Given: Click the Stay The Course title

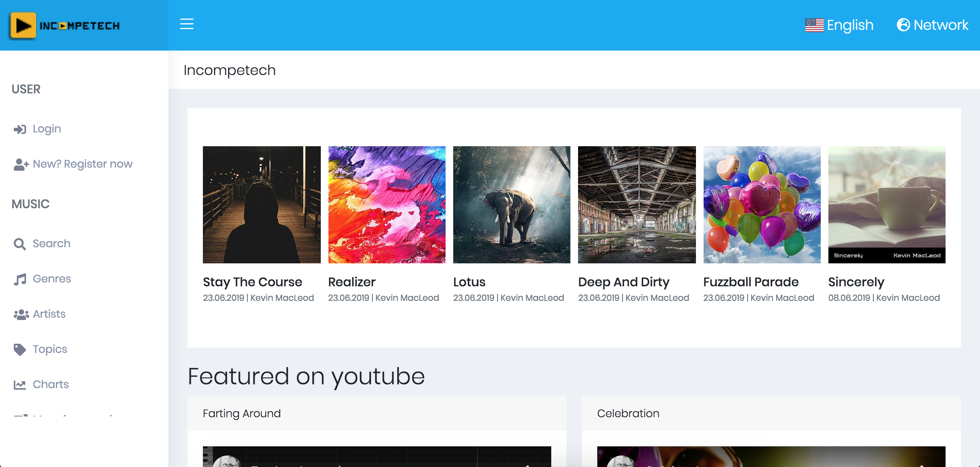Looking at the screenshot, I should click(x=253, y=282).
